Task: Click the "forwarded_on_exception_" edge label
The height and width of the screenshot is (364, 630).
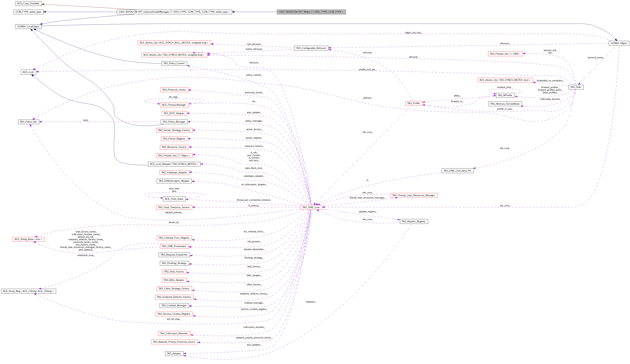Action: tap(550, 81)
